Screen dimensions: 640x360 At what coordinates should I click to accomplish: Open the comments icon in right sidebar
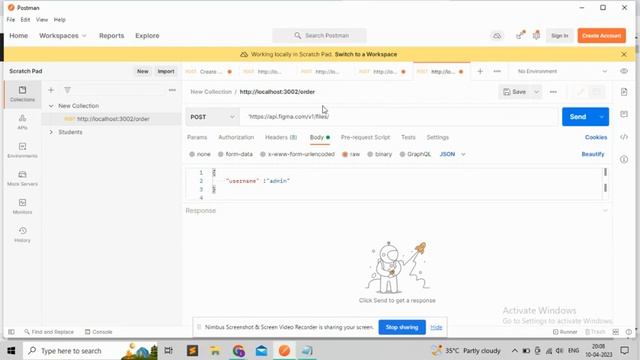point(624,114)
